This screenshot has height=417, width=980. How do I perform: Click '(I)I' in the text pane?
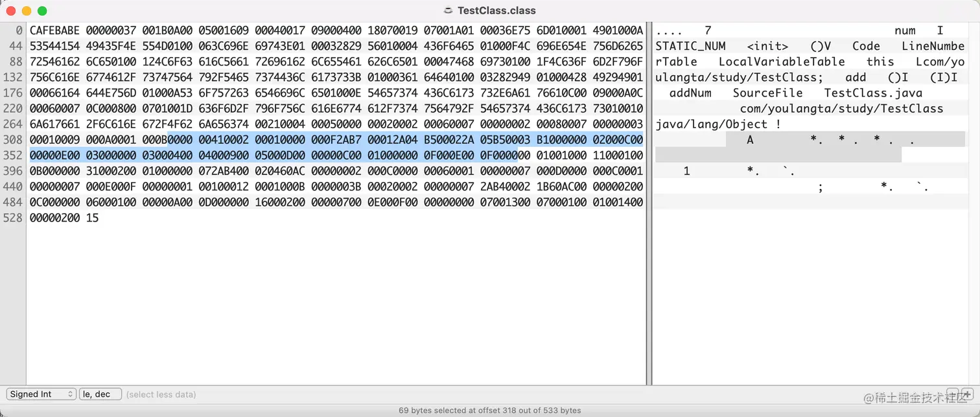click(944, 78)
